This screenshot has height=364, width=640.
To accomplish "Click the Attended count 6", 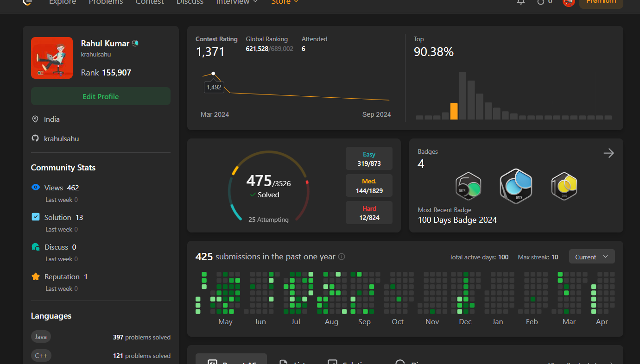I will [x=304, y=49].
